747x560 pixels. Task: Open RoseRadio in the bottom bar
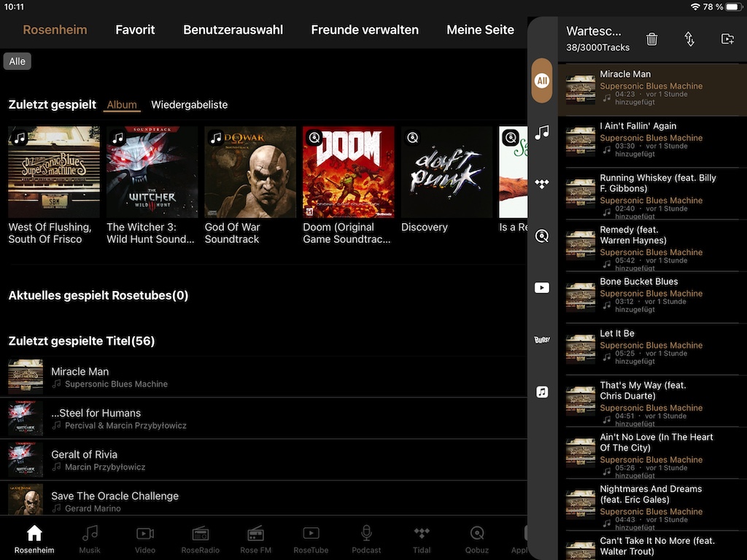pos(200,540)
